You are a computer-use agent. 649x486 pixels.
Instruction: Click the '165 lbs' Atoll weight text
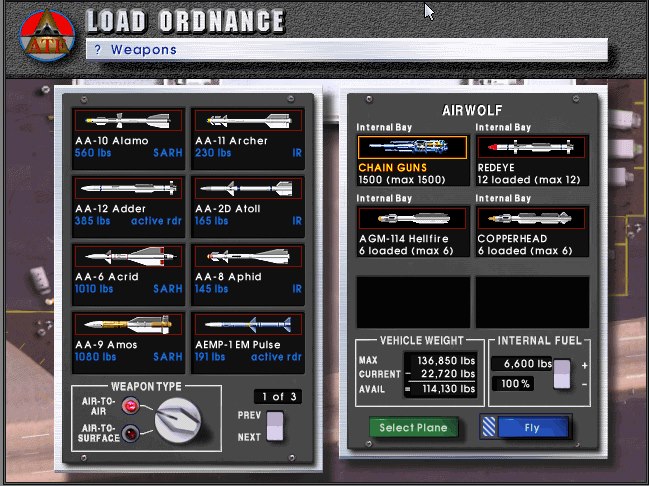tap(212, 221)
